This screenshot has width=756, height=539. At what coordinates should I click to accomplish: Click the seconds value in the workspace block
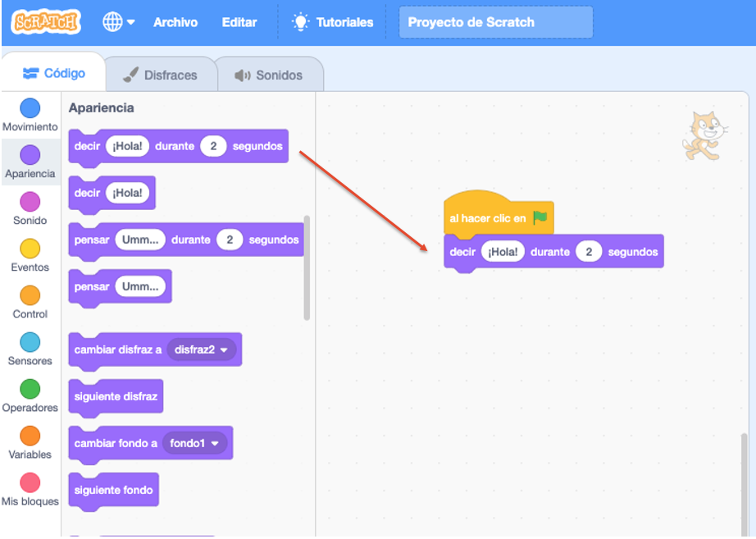pyautogui.click(x=589, y=252)
